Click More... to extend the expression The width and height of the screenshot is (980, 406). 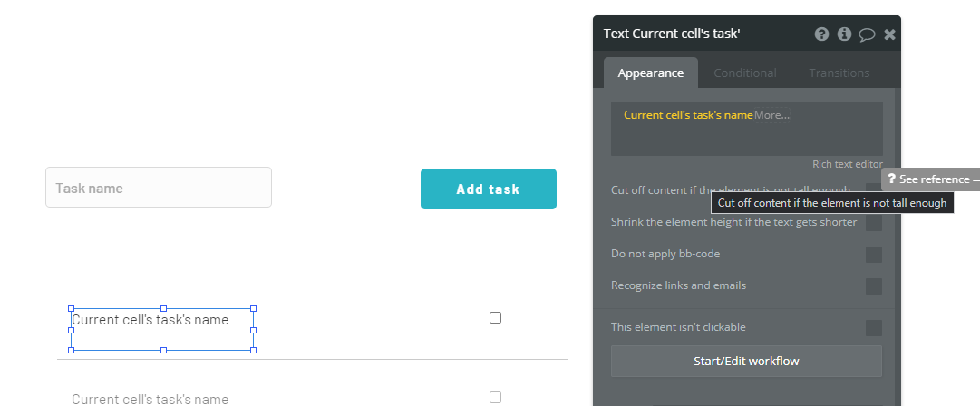(x=771, y=115)
